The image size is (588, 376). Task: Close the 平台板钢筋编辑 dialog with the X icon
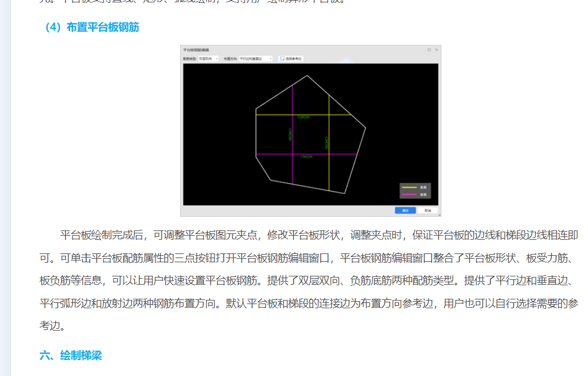tap(437, 50)
